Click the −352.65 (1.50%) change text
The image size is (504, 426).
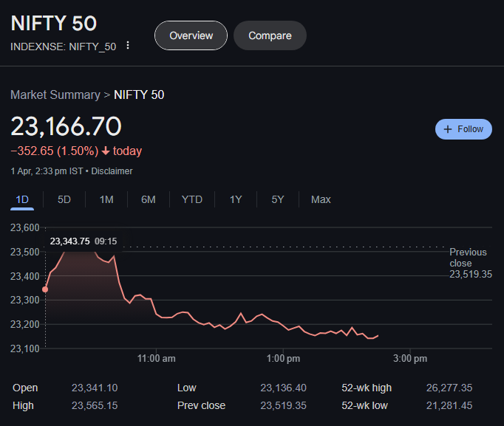[x=55, y=151]
